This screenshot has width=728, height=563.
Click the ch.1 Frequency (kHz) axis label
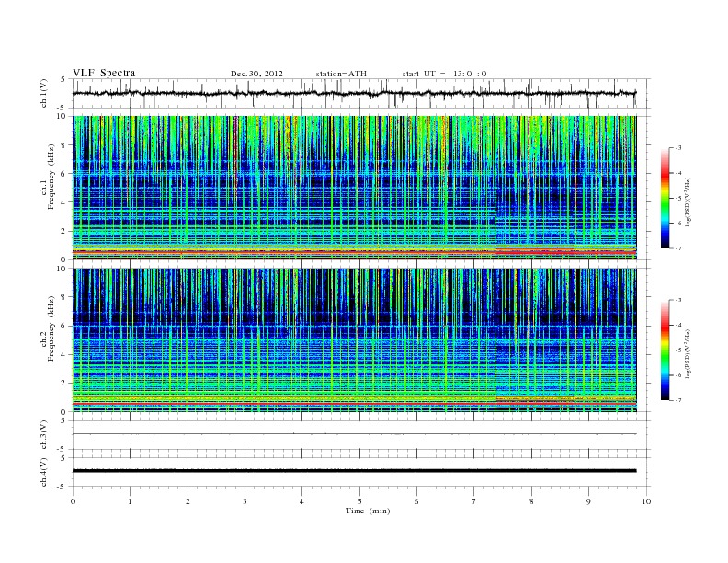coord(48,177)
